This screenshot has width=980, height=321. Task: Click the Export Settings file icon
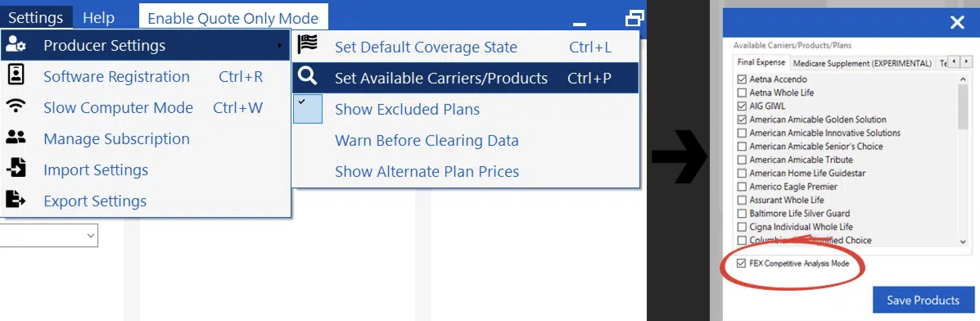[16, 199]
